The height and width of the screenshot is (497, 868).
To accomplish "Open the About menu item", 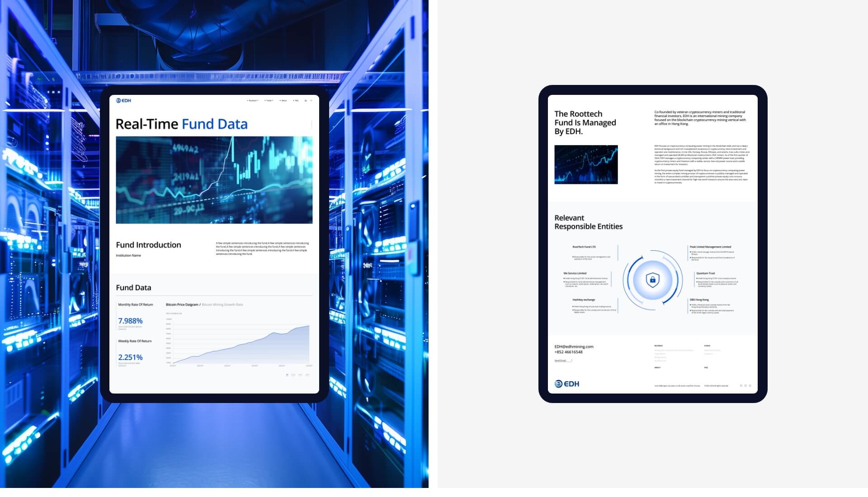I will click(283, 101).
